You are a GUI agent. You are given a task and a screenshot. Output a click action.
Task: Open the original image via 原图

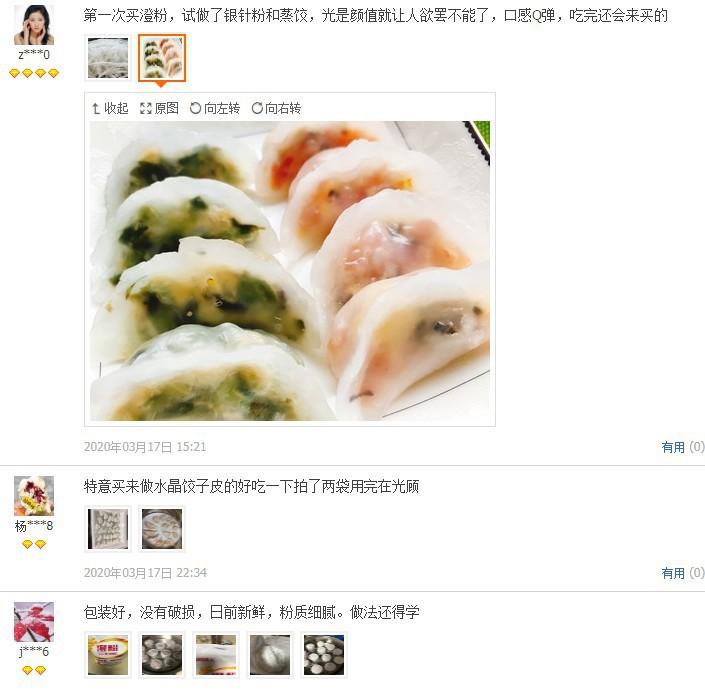(159, 108)
